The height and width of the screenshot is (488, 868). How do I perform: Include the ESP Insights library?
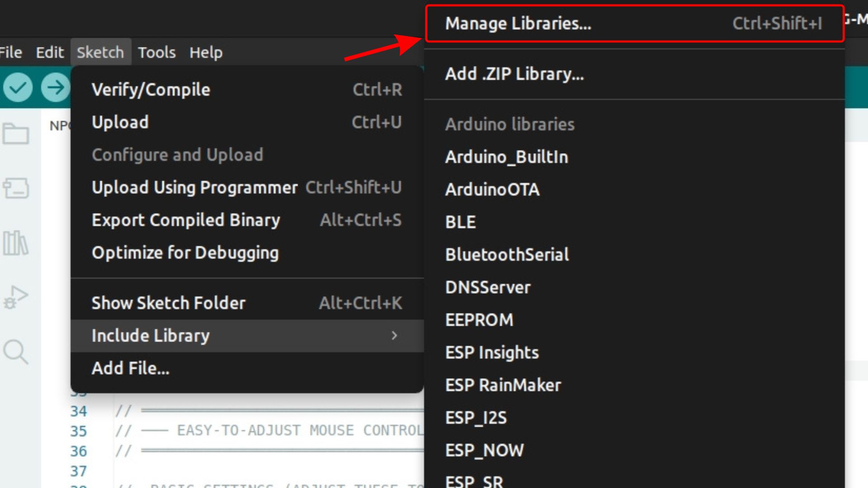tap(635, 352)
